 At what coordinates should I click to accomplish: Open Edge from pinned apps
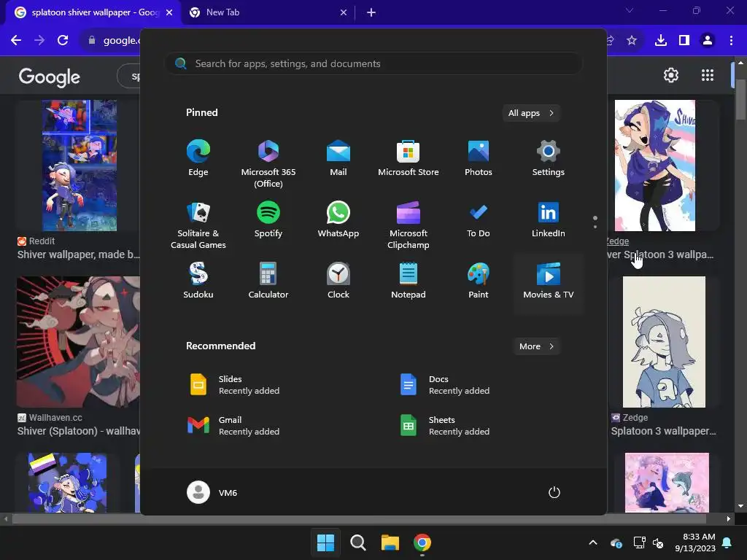pyautogui.click(x=198, y=158)
